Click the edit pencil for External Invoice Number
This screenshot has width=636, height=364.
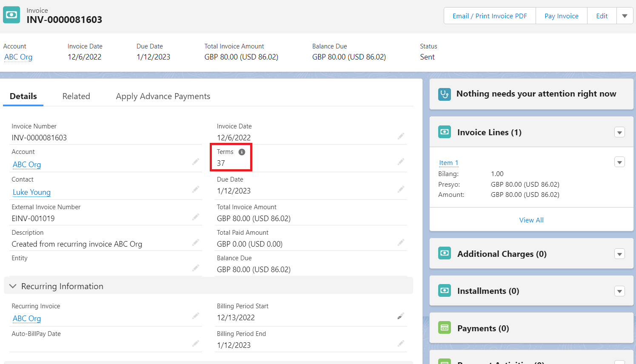pyautogui.click(x=196, y=217)
